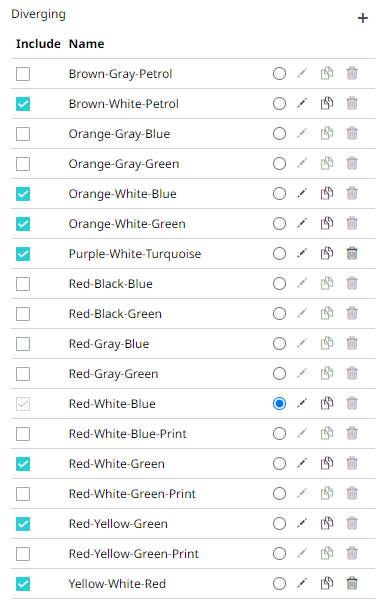Click the plus icon to add a diverging palette

[x=363, y=18]
